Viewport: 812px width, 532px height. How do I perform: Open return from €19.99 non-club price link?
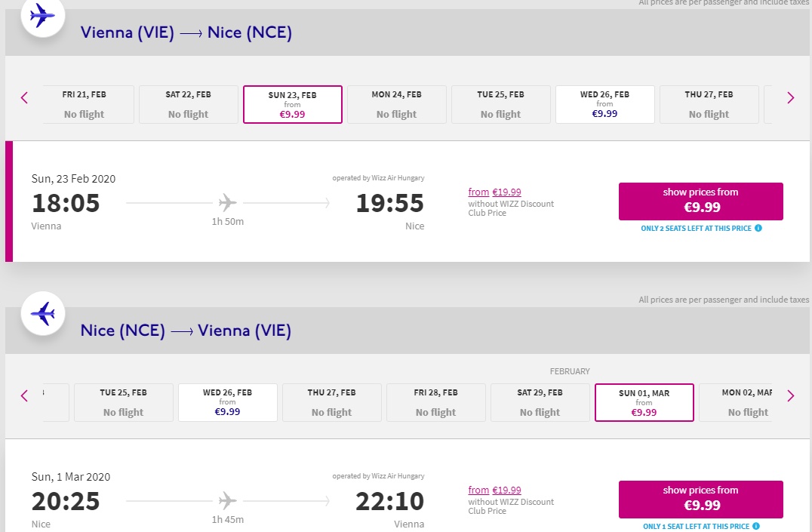(x=494, y=490)
